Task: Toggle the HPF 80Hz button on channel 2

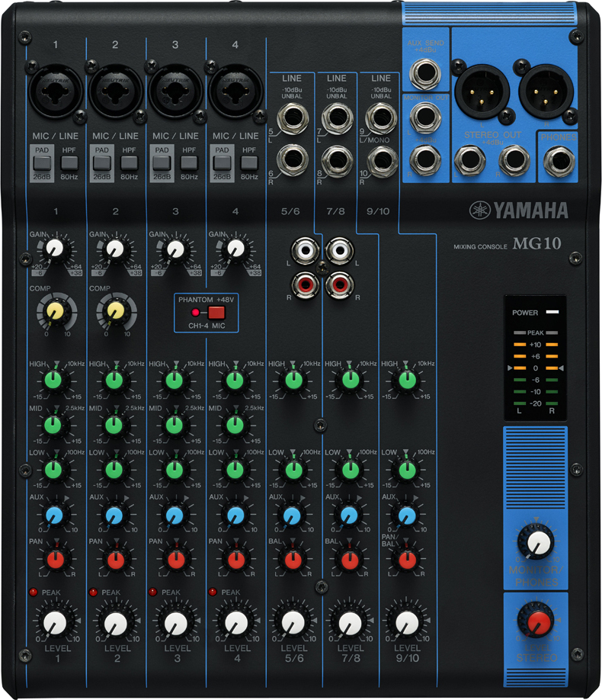Action: pyautogui.click(x=129, y=162)
